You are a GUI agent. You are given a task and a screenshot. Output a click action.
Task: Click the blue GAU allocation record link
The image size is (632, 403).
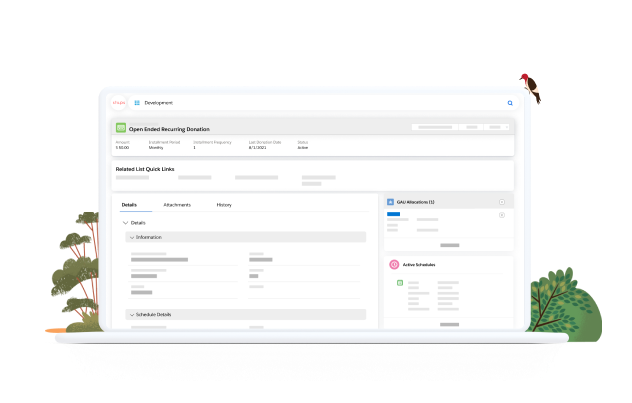pos(393,214)
